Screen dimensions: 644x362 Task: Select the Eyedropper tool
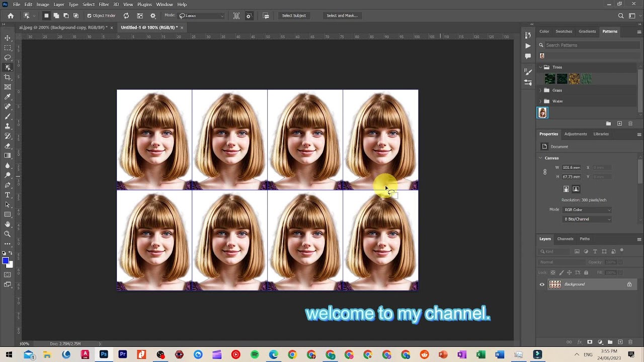[8, 97]
